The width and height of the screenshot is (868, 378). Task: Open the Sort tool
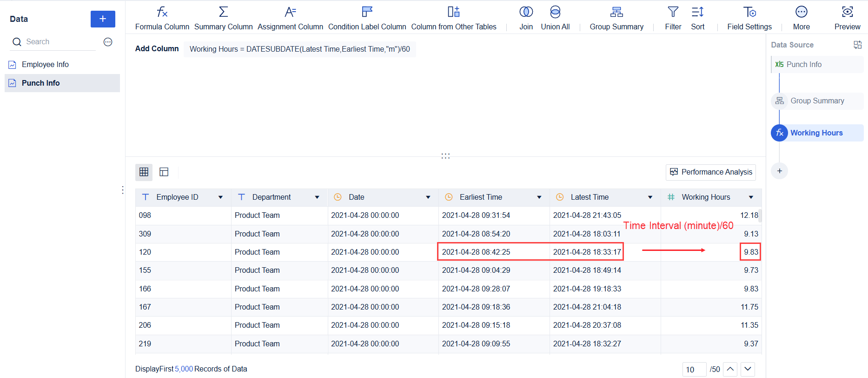pos(697,18)
